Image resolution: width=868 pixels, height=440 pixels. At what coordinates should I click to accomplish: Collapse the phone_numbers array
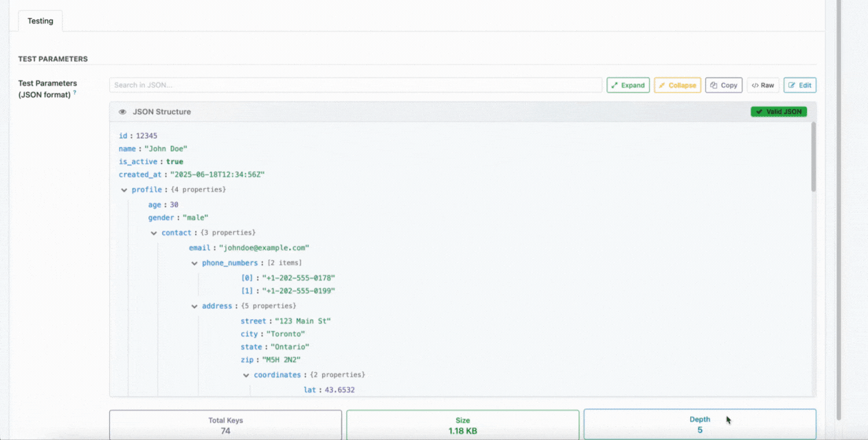click(x=194, y=264)
